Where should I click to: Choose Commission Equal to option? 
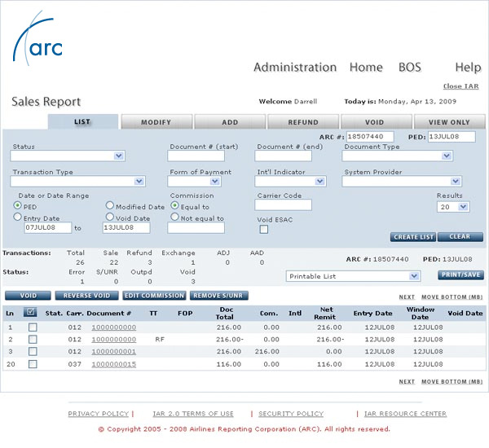(175, 205)
